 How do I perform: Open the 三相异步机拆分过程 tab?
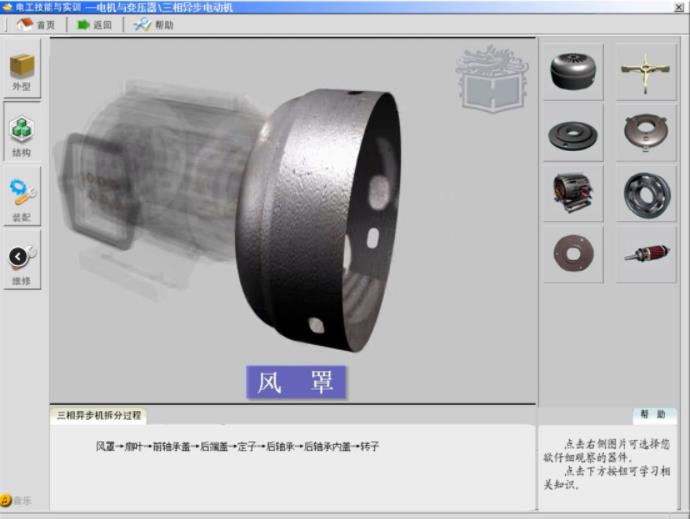click(x=99, y=415)
